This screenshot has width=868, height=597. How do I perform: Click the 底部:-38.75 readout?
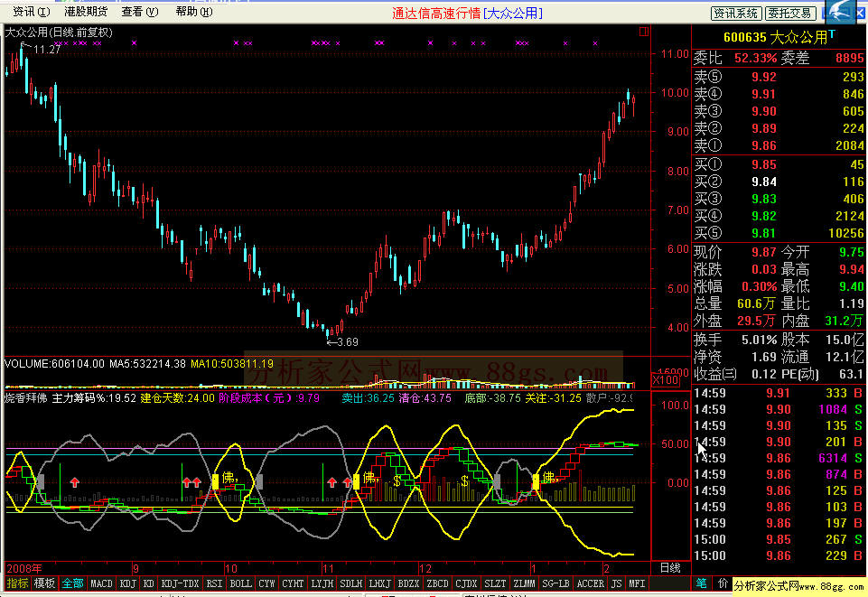click(492, 397)
